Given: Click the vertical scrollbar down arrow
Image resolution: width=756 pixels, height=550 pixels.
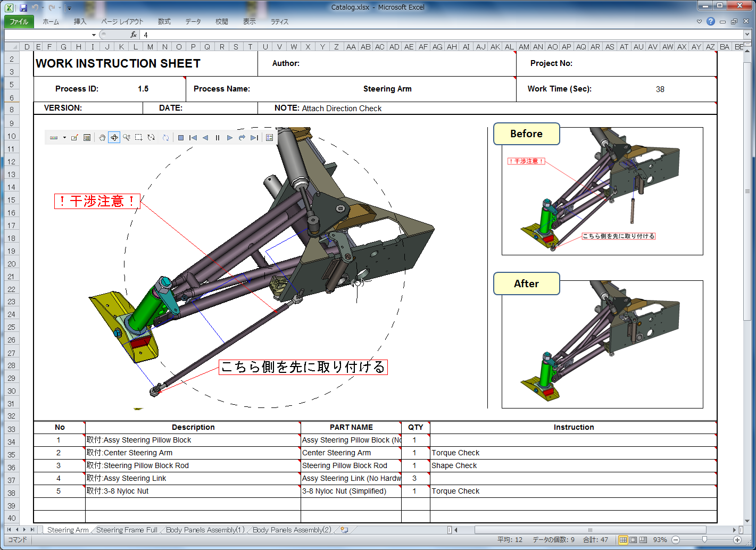Looking at the screenshot, I should click(747, 521).
